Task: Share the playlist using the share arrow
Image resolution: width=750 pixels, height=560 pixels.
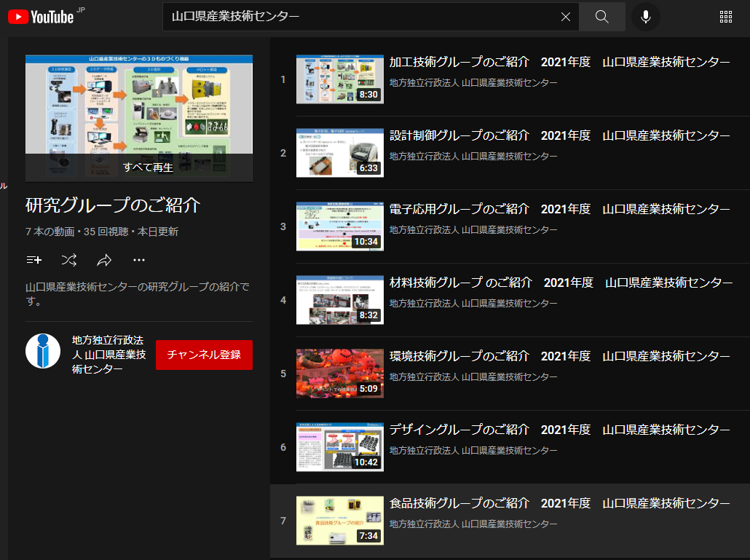Action: pos(103,260)
